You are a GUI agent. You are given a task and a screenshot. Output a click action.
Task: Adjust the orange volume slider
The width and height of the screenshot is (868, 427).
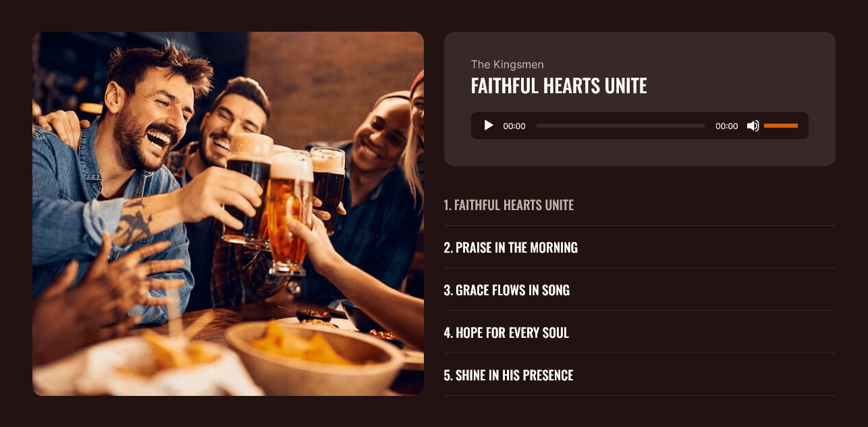pyautogui.click(x=781, y=126)
